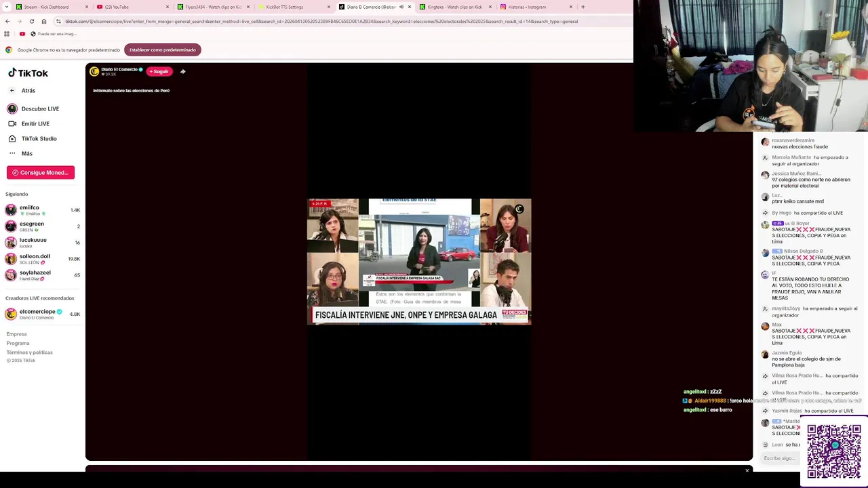Click the Consigue Monedas button
868x488 pixels.
(41, 172)
